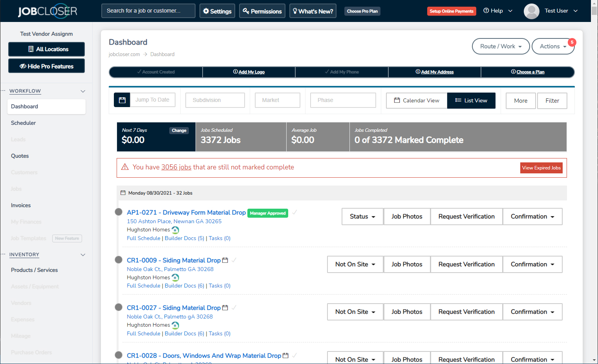Select Add My Logo progress step
The width and height of the screenshot is (598, 364).
point(249,72)
